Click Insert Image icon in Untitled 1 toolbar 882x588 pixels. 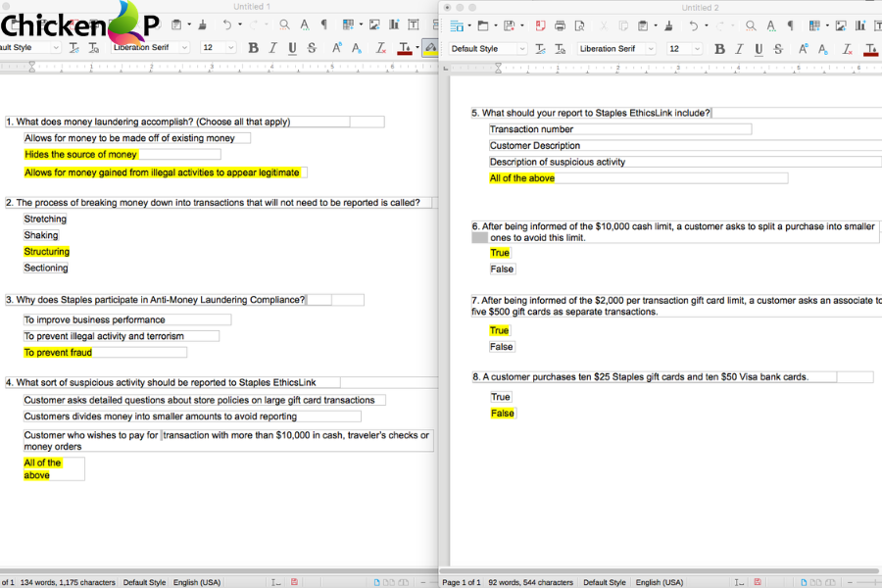tap(374, 24)
